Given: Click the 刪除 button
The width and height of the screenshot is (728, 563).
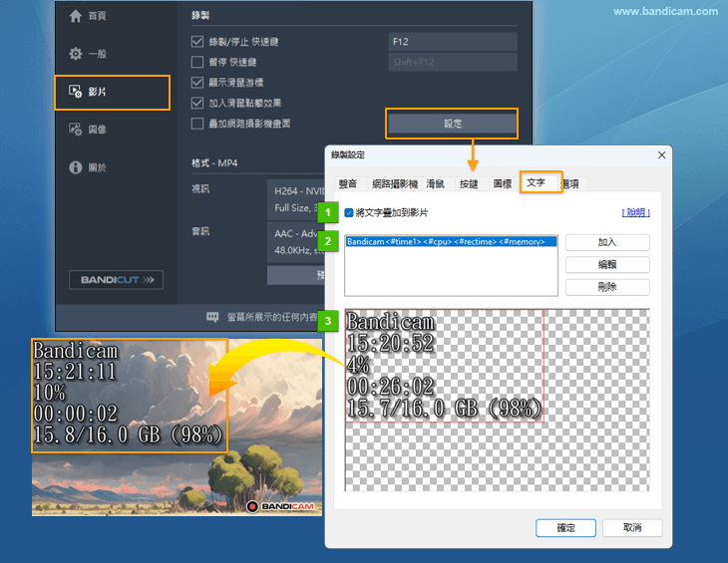Looking at the screenshot, I should point(607,287).
